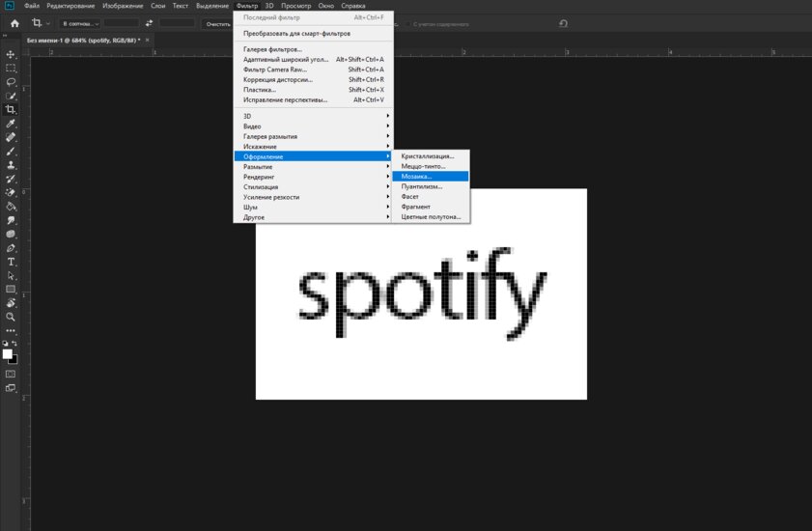Open the Crop tool preset picker
The width and height of the screenshot is (812, 531).
(x=41, y=23)
